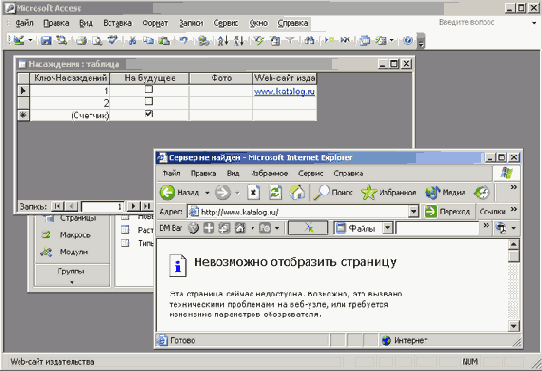Click the Back button in Internet Explorer
Viewport: 542px width, 371px height.
coord(179,193)
